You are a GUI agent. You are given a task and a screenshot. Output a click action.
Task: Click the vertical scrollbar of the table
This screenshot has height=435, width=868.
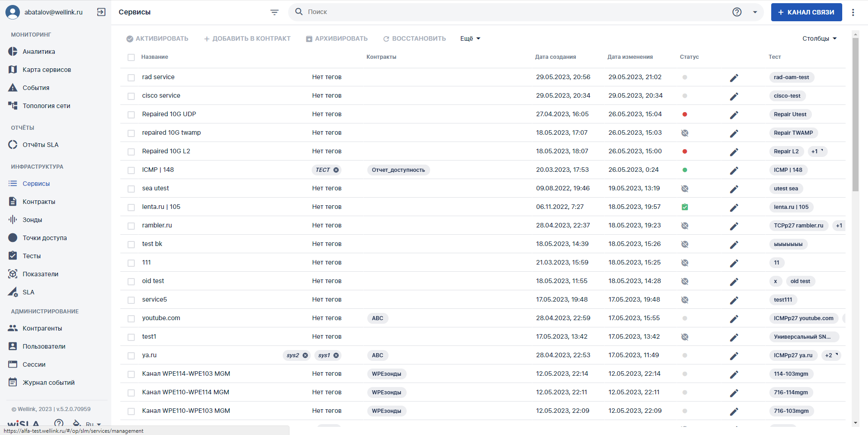(x=855, y=115)
